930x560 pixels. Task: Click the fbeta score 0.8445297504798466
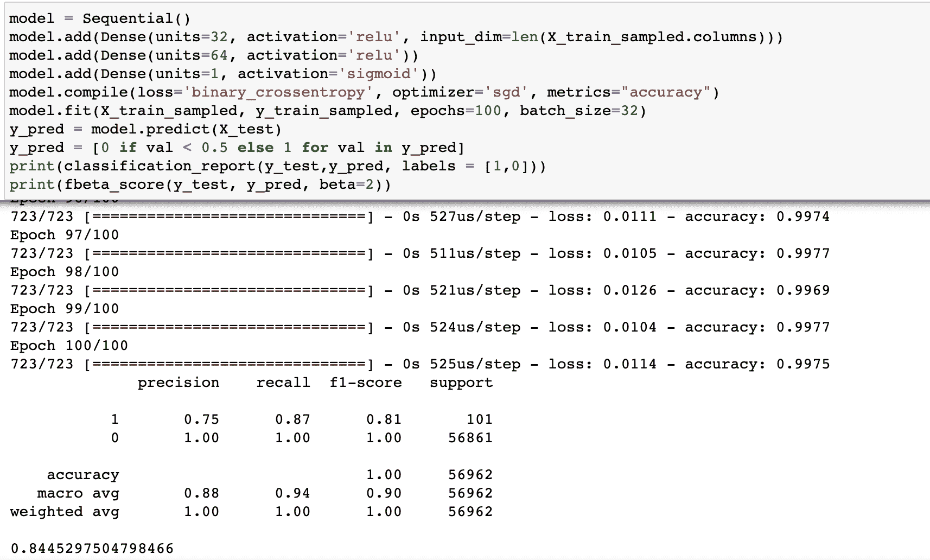click(x=92, y=549)
